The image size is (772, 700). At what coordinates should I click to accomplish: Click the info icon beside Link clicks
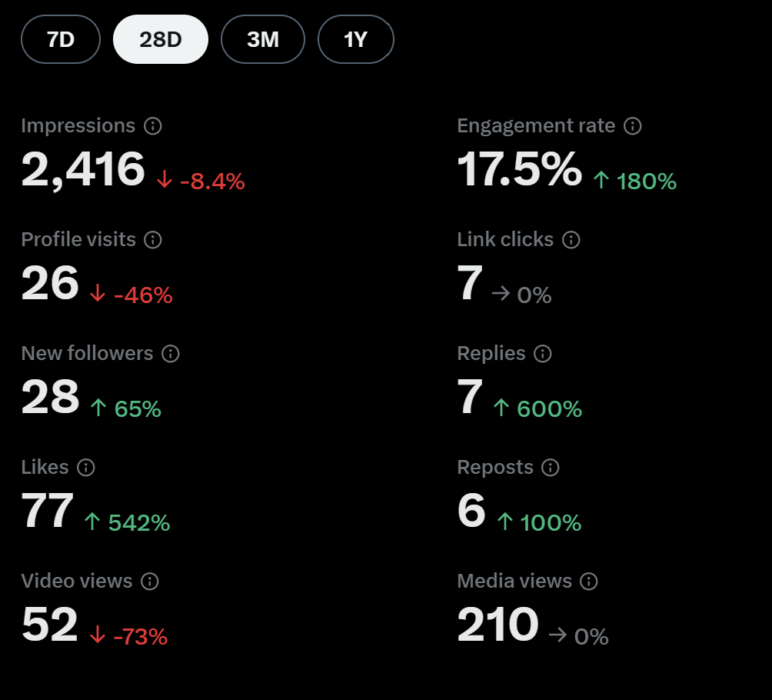point(571,240)
